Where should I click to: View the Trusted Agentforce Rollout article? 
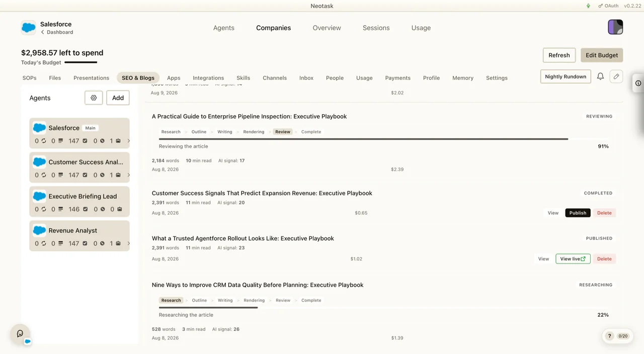[x=543, y=259]
